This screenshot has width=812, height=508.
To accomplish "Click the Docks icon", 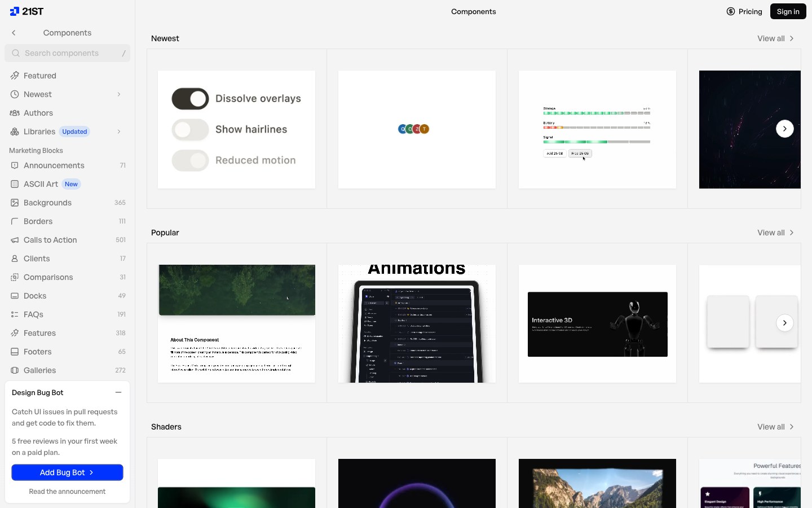I will [15, 296].
